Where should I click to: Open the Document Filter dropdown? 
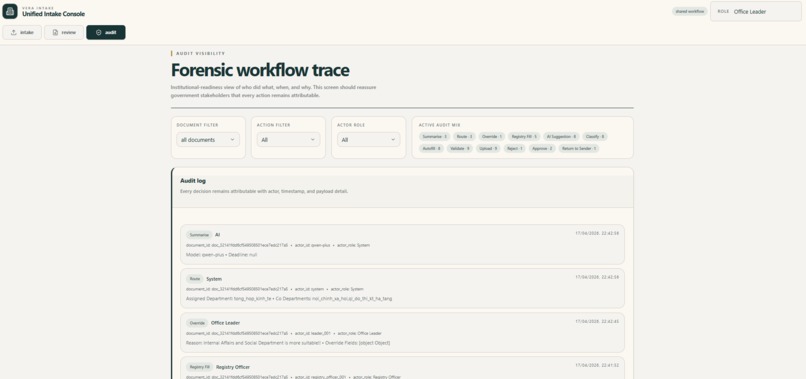coord(208,139)
